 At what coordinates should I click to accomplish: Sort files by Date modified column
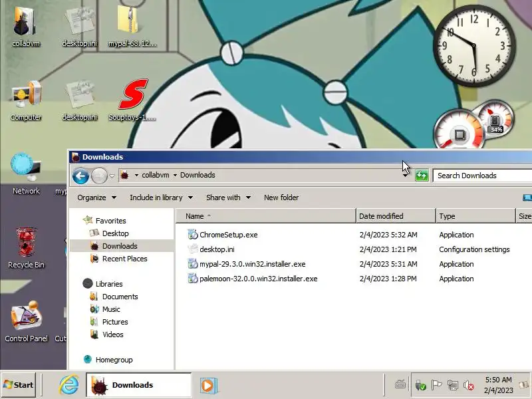click(x=396, y=216)
